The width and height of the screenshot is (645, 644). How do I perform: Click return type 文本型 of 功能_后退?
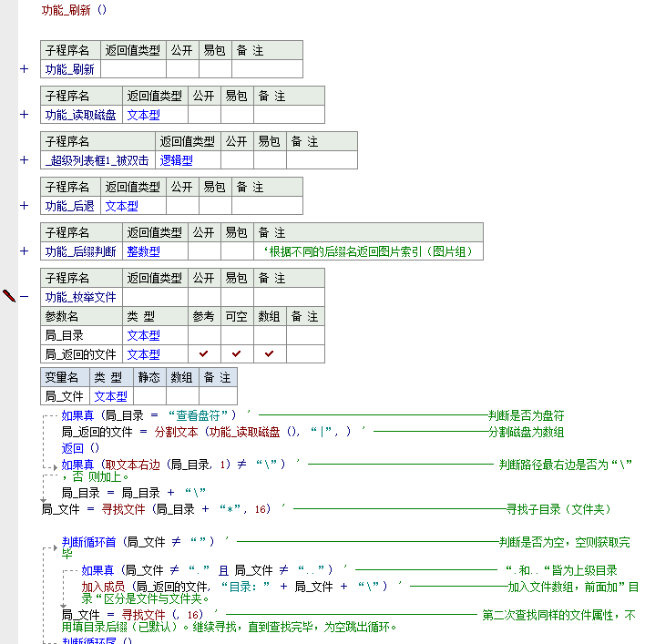122,206
